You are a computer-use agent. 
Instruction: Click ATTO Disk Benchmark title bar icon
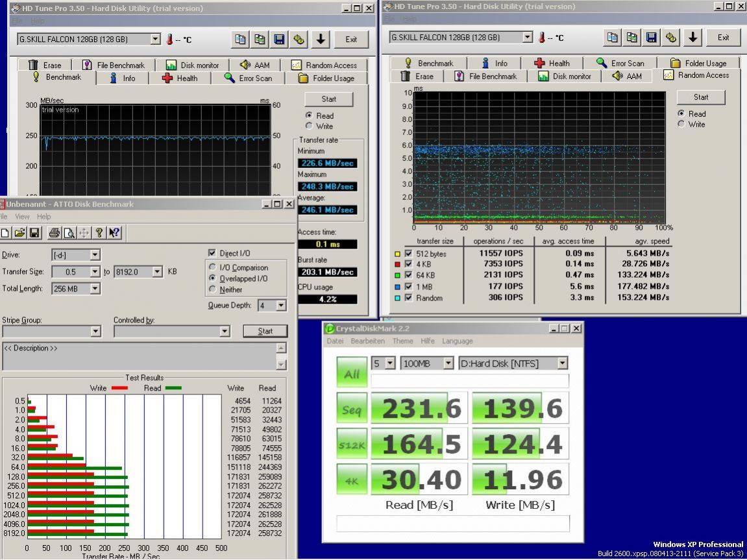click(x=3, y=204)
